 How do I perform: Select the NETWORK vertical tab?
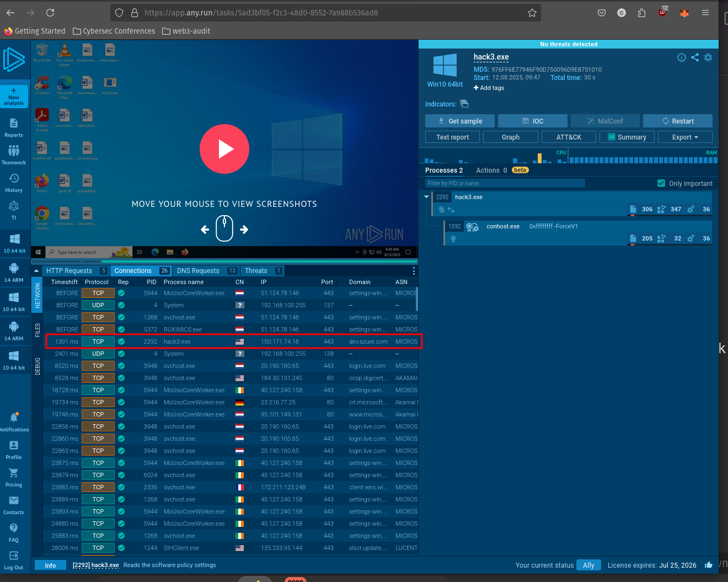[x=38, y=295]
